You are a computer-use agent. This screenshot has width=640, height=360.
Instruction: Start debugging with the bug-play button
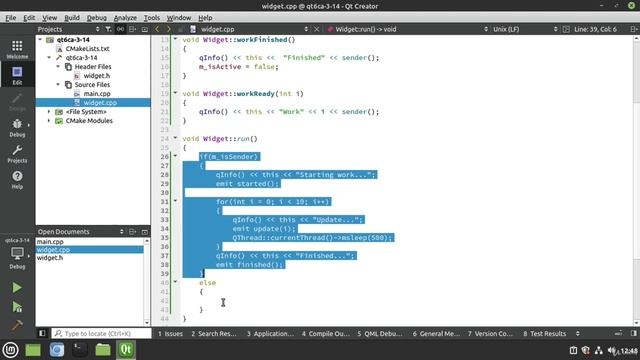[x=17, y=307]
